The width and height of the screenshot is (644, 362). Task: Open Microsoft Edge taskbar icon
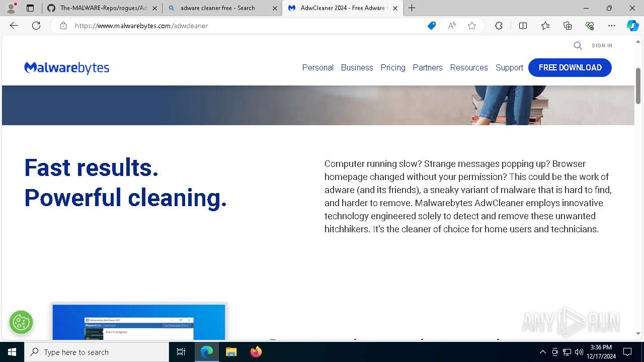[x=207, y=352]
